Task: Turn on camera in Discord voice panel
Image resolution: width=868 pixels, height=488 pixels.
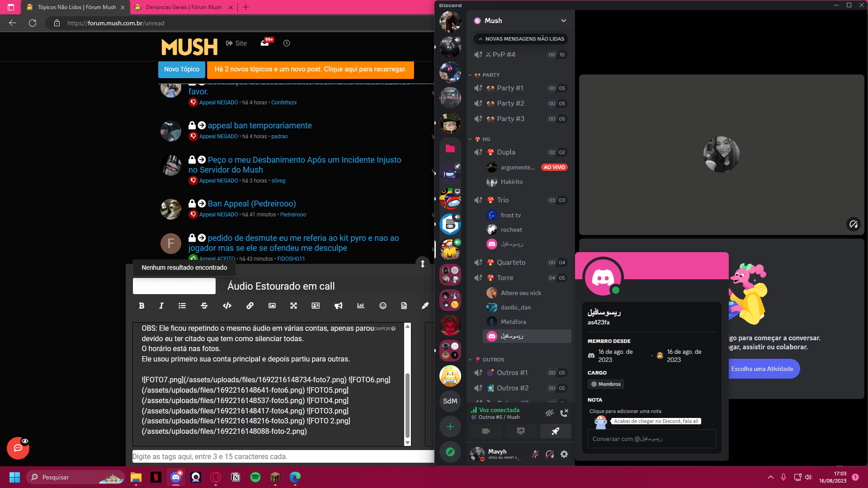Action: 486,431
